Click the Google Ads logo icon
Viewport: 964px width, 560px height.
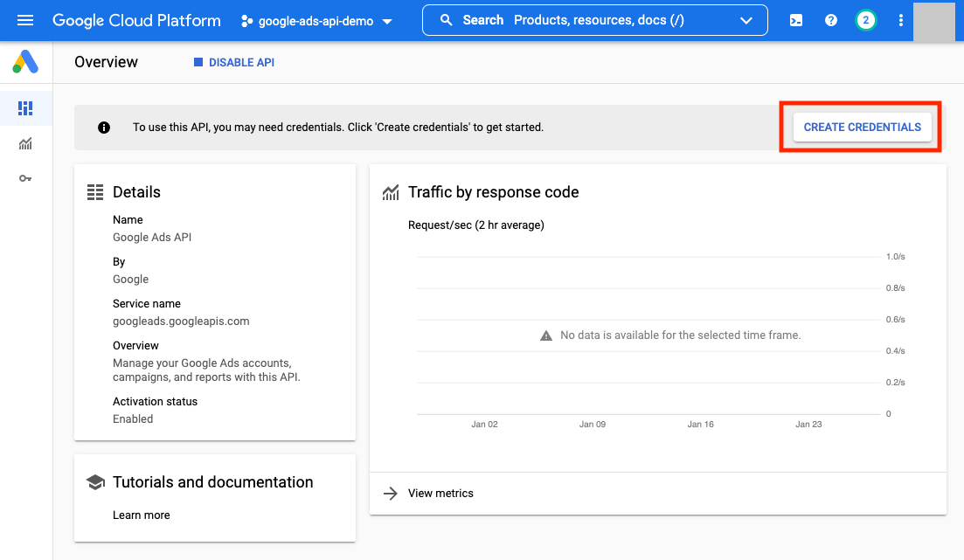(26, 62)
